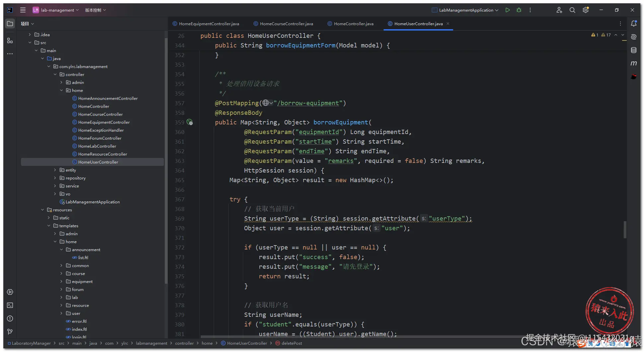Open Search Everywhere magnifier
This screenshot has height=352, width=644.
[x=572, y=10]
